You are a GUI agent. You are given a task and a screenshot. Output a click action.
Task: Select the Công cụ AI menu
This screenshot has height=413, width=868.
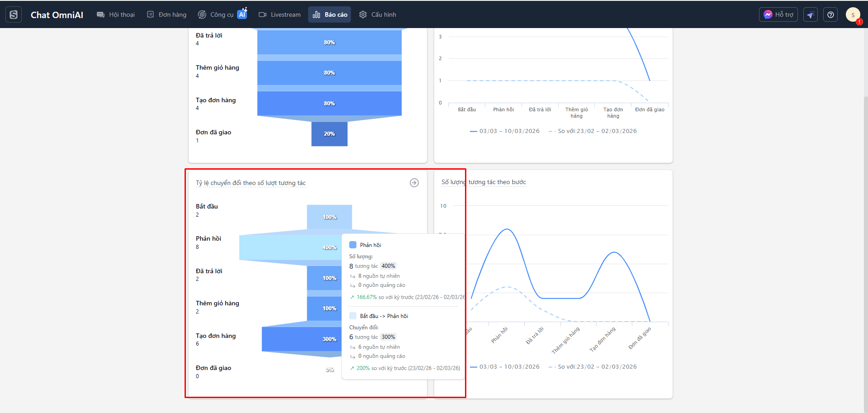click(x=223, y=14)
